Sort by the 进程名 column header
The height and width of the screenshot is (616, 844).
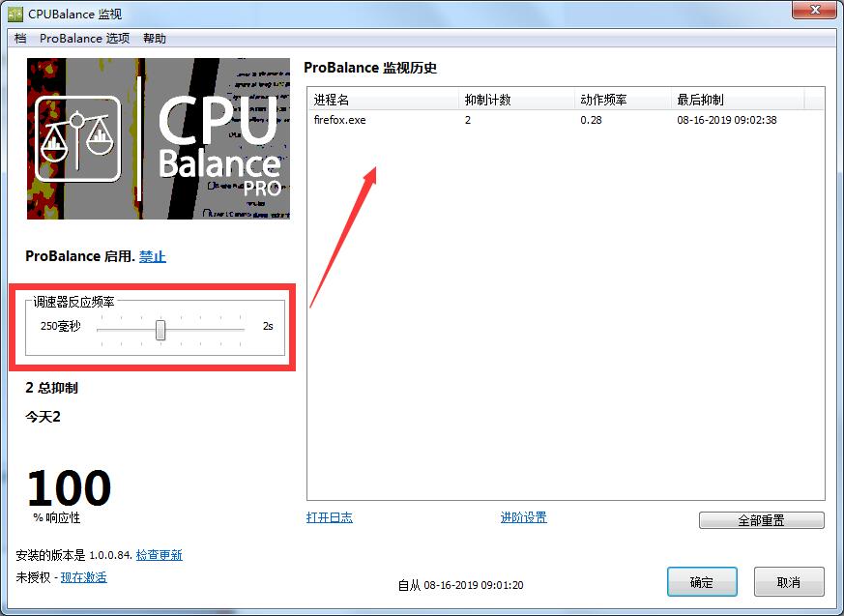pyautogui.click(x=384, y=100)
